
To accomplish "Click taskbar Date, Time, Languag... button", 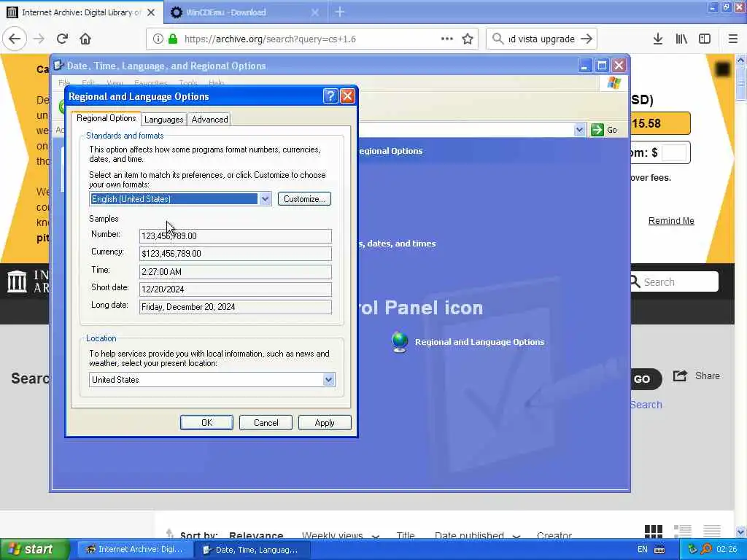I will click(x=252, y=550).
